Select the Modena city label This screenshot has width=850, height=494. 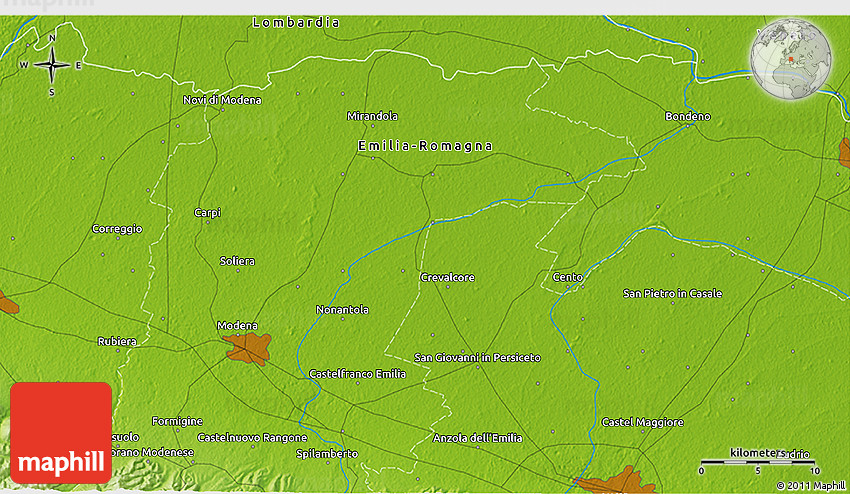point(238,326)
